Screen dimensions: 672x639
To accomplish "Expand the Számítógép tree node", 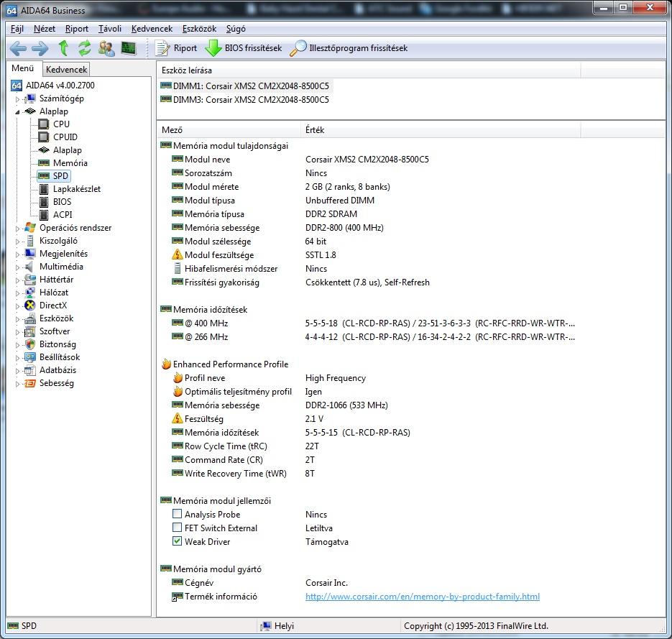I will 17,99.
